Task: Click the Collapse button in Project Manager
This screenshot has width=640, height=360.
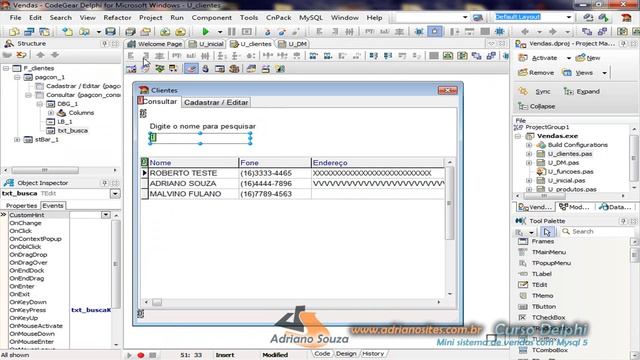Action: pos(536,107)
